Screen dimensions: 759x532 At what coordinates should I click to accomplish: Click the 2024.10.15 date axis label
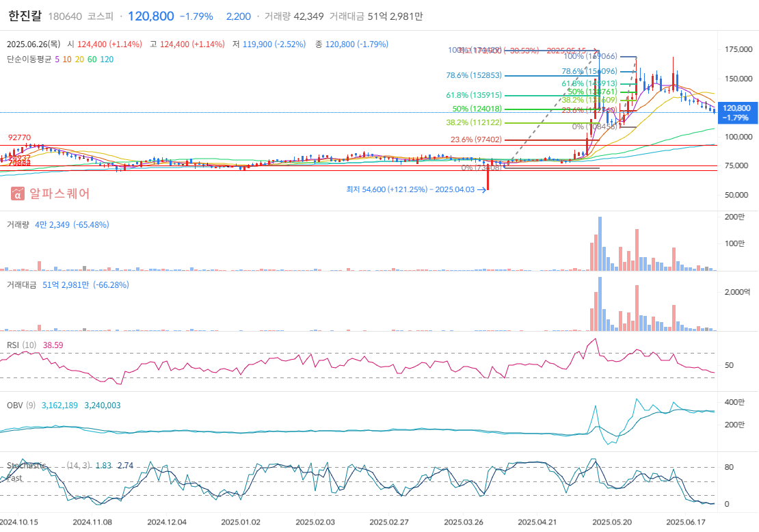(19, 522)
